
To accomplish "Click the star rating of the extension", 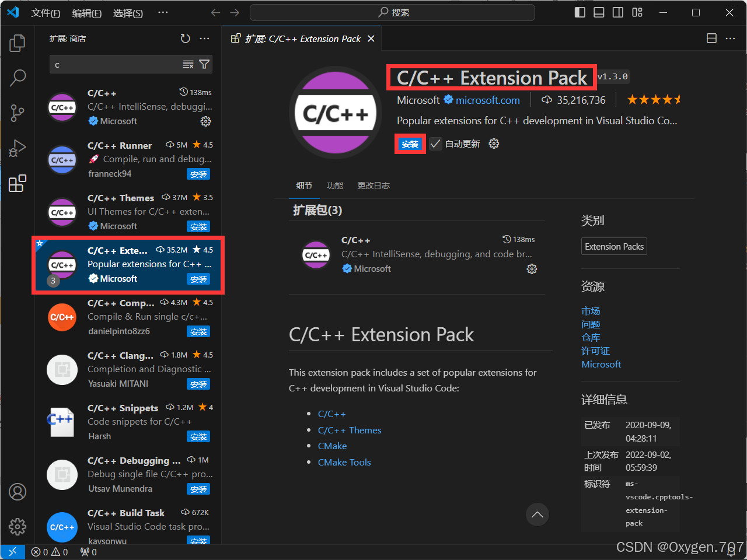I will tap(654, 100).
